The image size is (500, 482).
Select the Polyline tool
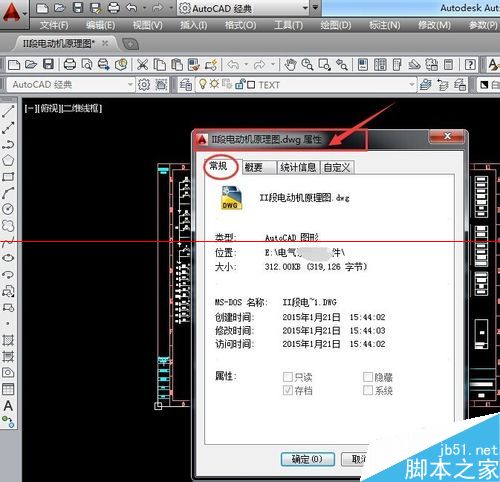[x=8, y=144]
